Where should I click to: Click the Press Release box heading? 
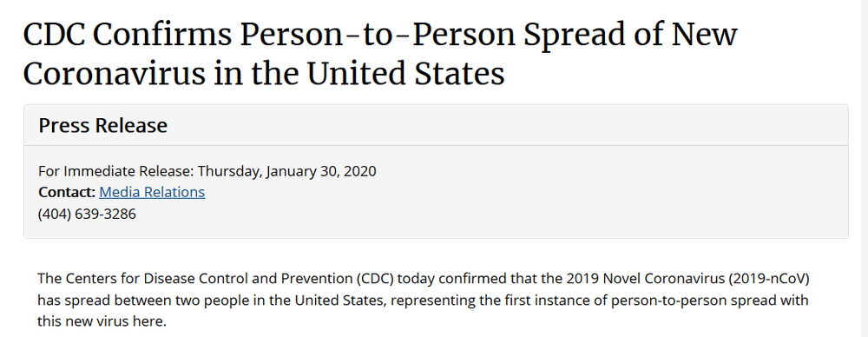coord(103,125)
